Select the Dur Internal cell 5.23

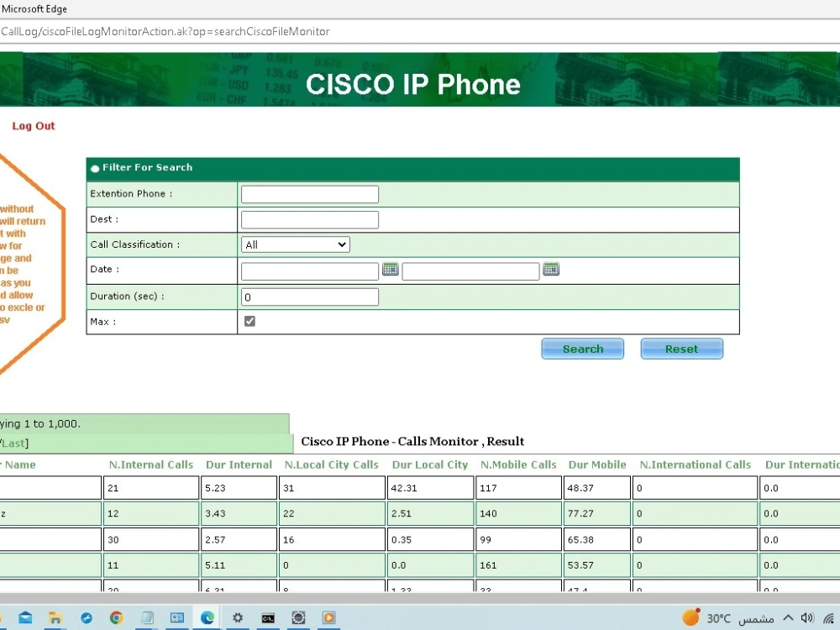coord(239,487)
